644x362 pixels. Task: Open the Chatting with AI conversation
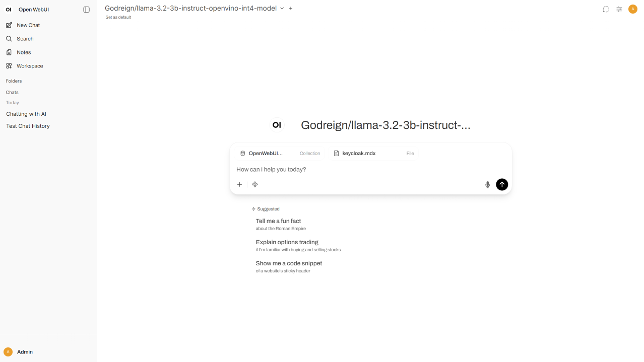(26, 114)
